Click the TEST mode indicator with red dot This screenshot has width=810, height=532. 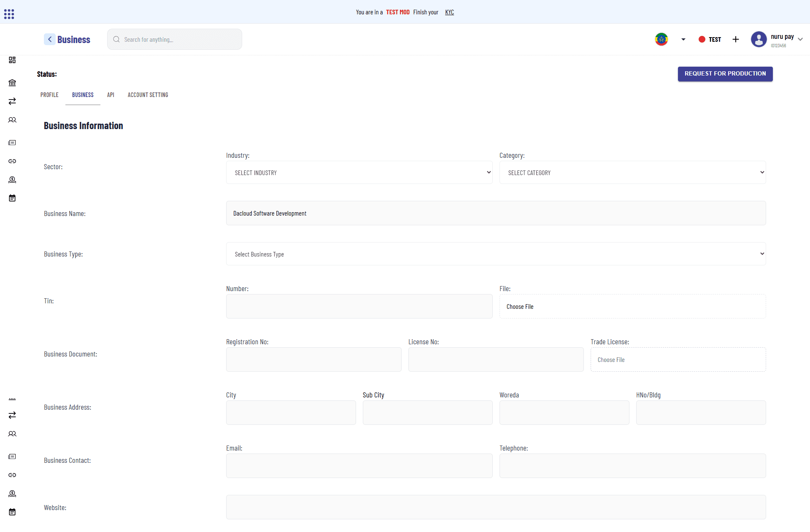pyautogui.click(x=710, y=39)
